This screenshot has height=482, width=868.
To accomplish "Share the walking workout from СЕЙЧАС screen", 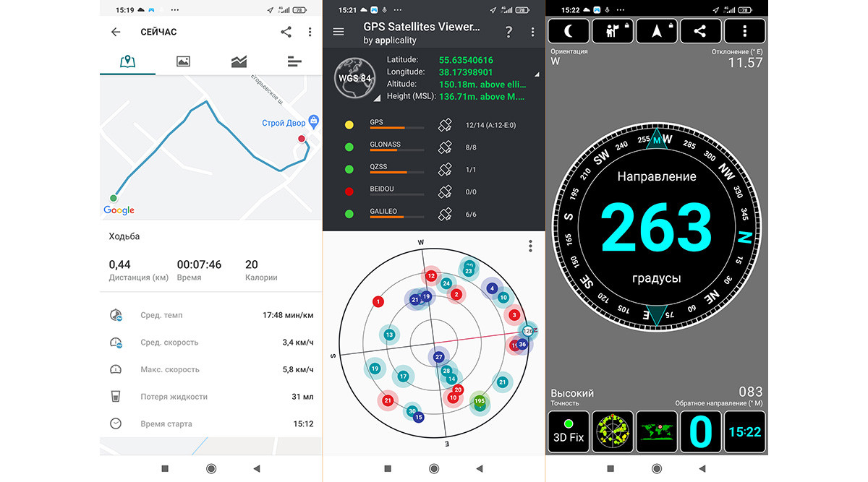I will point(286,33).
